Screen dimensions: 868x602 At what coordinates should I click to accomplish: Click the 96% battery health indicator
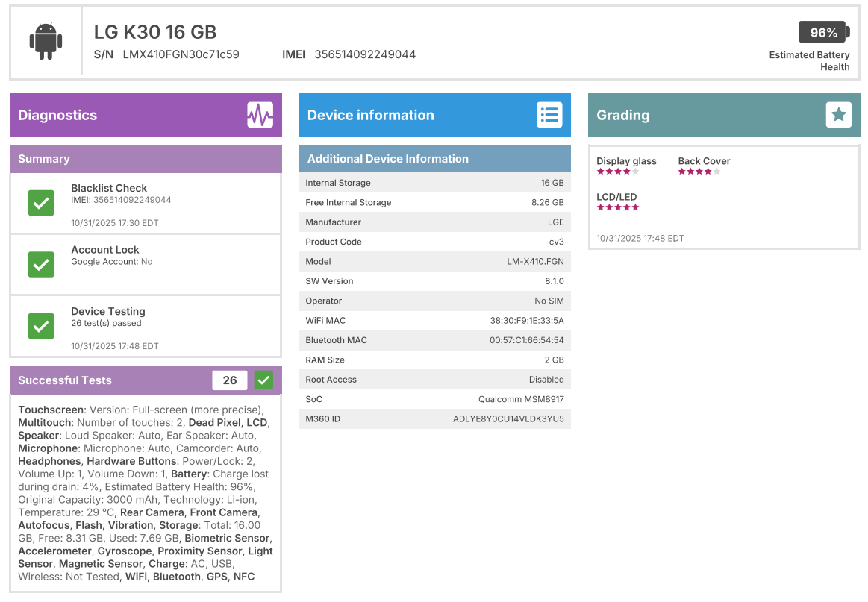click(x=822, y=32)
